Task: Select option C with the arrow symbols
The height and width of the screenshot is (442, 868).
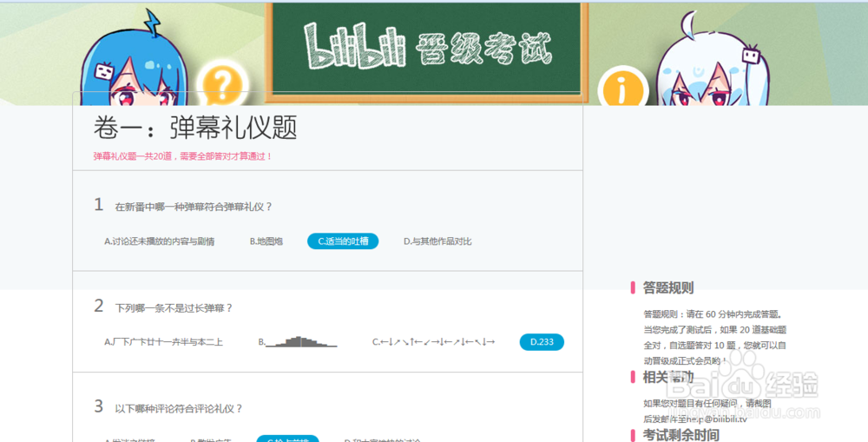Action: click(433, 342)
